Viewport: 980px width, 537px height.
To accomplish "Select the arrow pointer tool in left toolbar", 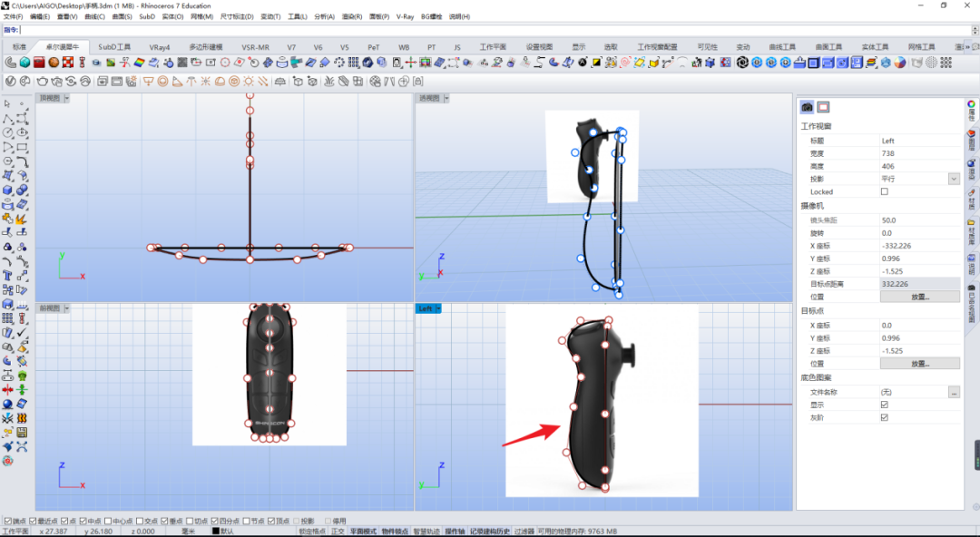I will click(x=7, y=103).
